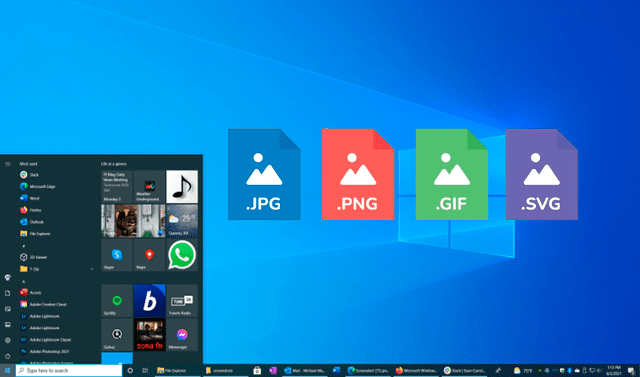The image size is (640, 377).
Task: Launch Microsoft Edge from the Start menu list
Action: [x=38, y=186]
